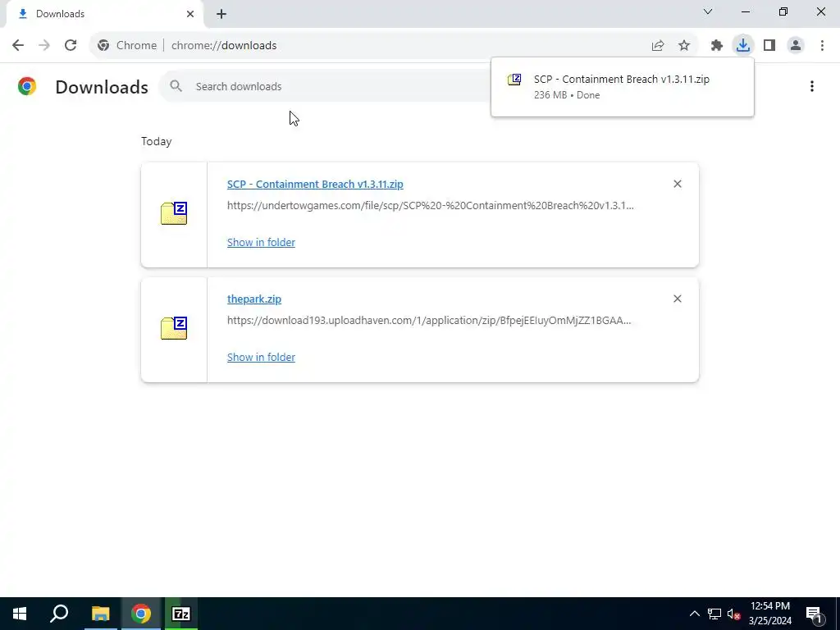Click the 'Downloads' page heading
This screenshot has width=840, height=630.
(x=102, y=87)
